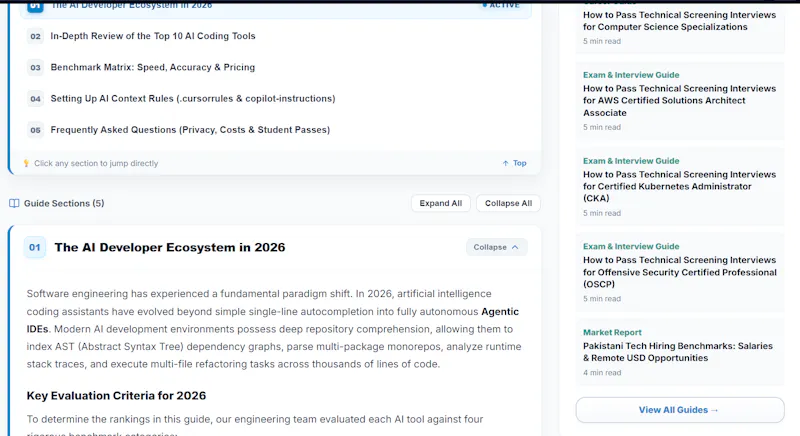The width and height of the screenshot is (800, 436).
Task: Click the 02 number badge
Action: [x=35, y=36]
